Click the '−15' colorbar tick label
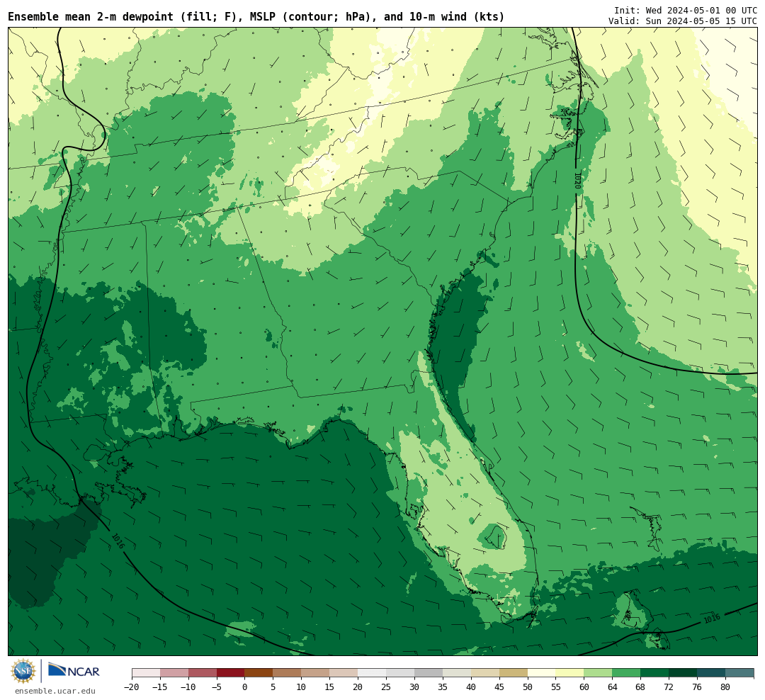 coord(160,687)
